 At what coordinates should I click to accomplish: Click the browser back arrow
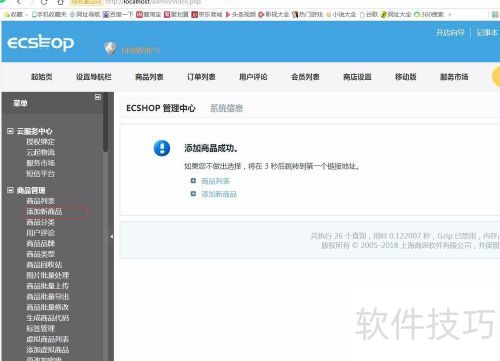19,2
